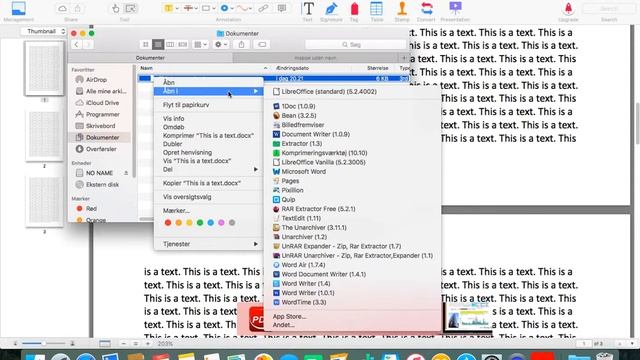The width and height of the screenshot is (640, 360).
Task: Open AirDrop in Finder sidebar
Action: point(96,80)
